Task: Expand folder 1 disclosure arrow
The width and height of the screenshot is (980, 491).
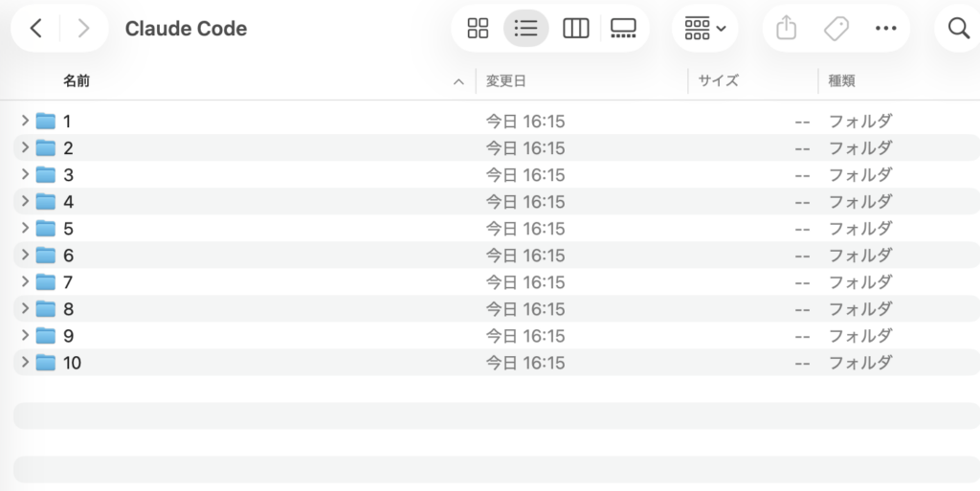Action: (25, 121)
